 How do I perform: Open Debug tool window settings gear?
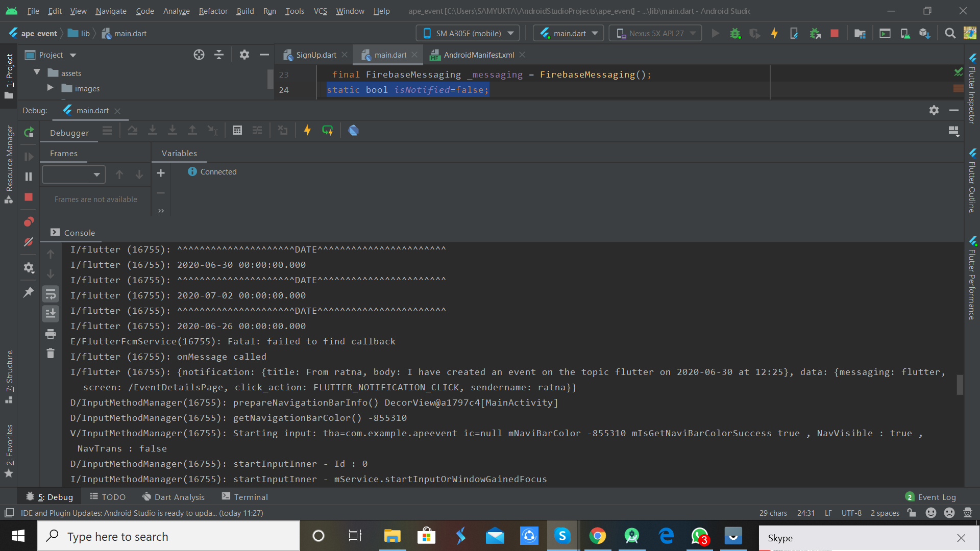click(x=934, y=110)
